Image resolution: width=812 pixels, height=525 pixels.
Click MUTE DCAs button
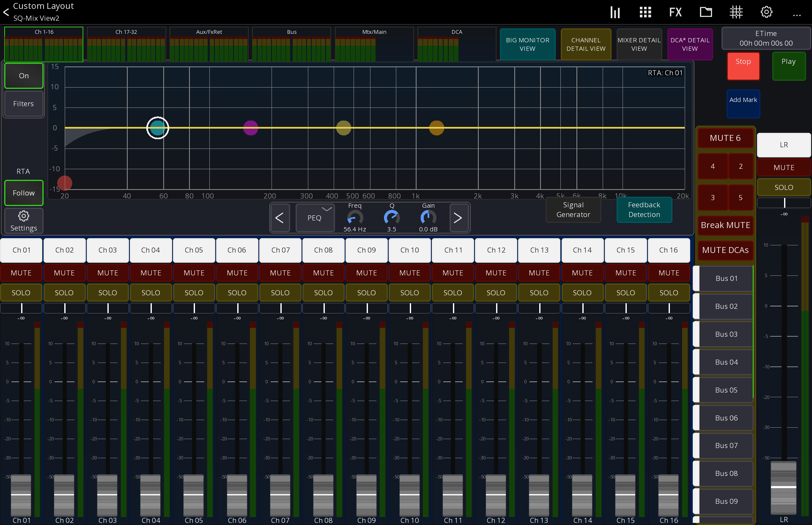(x=725, y=250)
